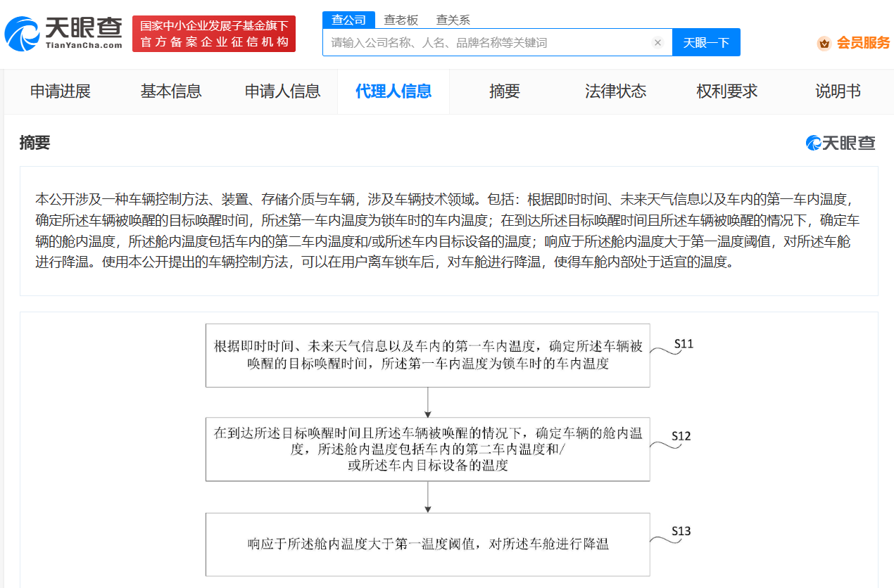Click the TianYanCha logo icon
The image size is (894, 588).
pos(23,34)
